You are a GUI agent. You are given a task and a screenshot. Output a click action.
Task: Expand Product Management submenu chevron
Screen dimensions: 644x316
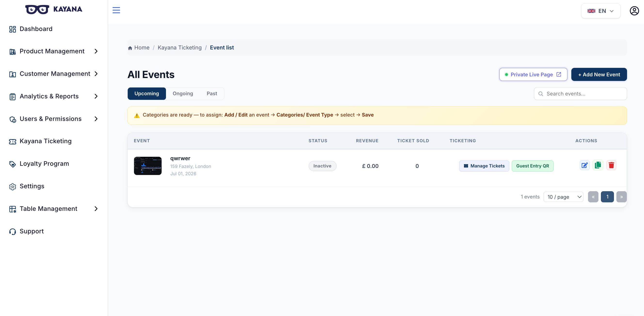tap(96, 51)
